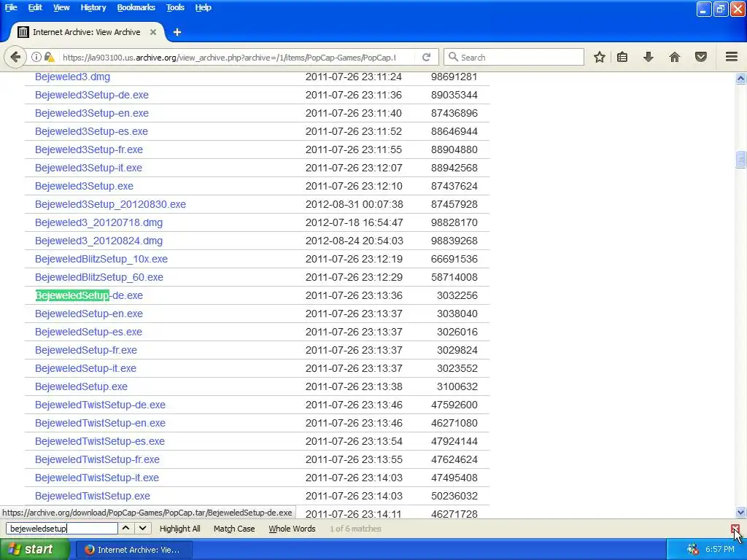Open the History menu
747x560 pixels.
(x=93, y=7)
